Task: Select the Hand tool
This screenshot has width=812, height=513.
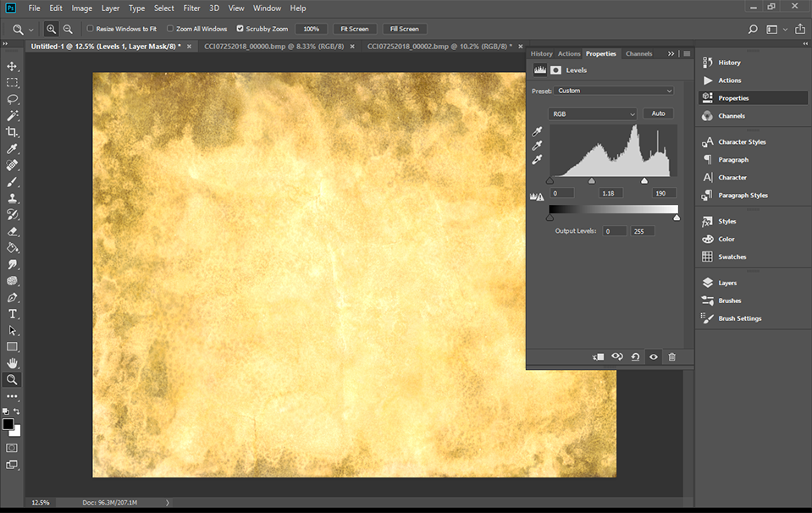Action: [x=12, y=363]
